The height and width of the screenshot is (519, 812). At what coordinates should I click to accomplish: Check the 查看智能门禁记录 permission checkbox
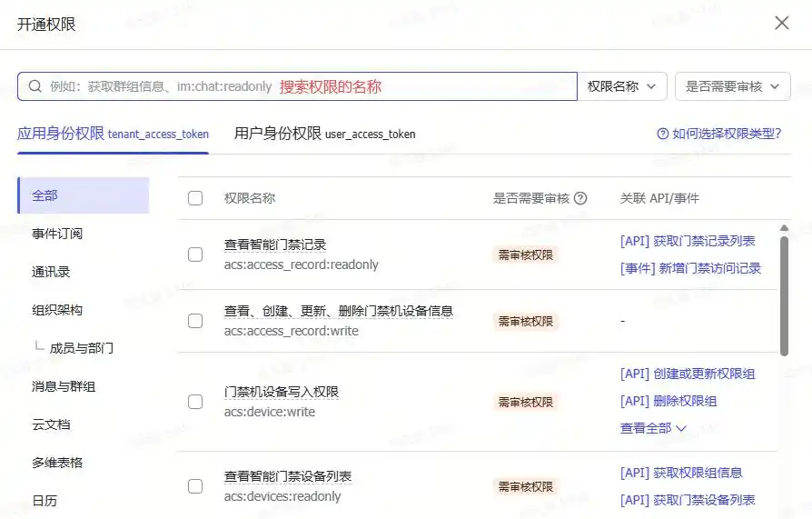tap(195, 255)
